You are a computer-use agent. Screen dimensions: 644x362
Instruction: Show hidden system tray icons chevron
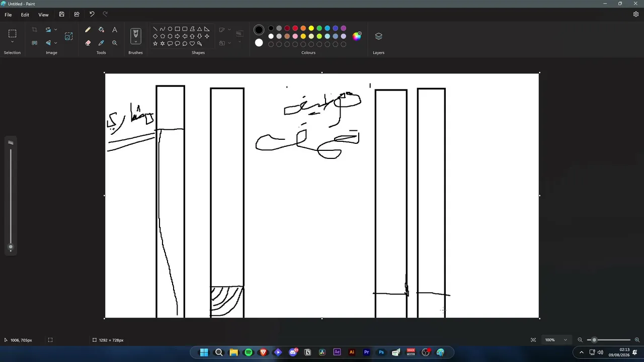582,352
